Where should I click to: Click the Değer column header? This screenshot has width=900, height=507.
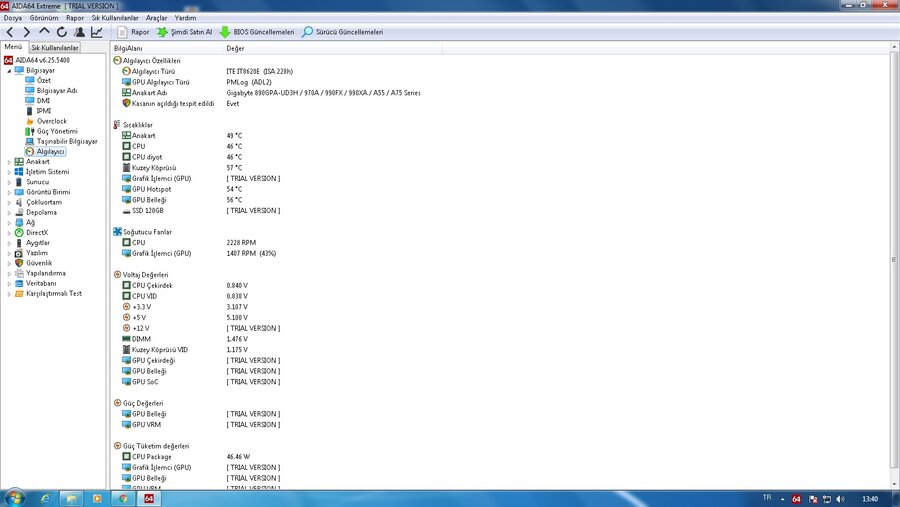tap(332, 48)
